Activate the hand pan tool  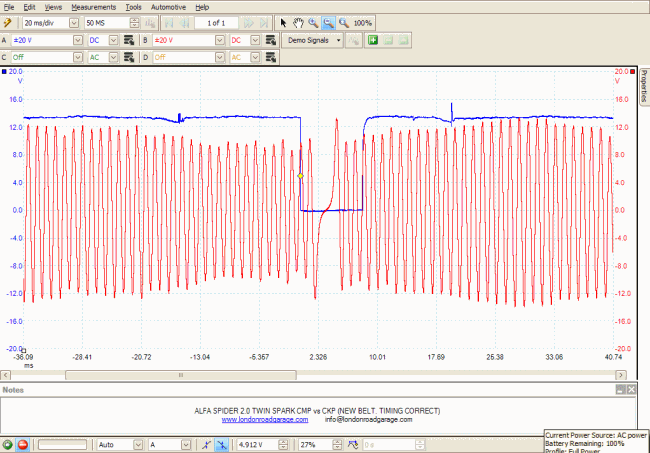[297, 22]
